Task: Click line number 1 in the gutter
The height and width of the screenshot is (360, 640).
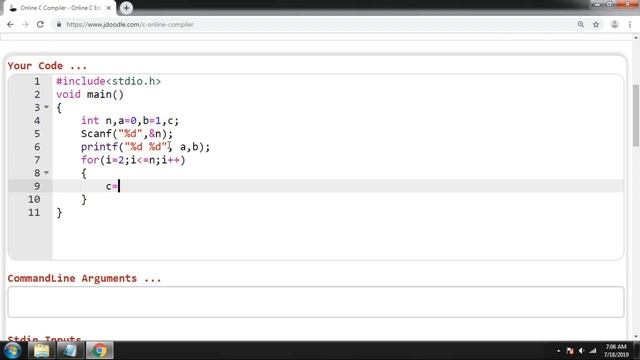Action: [37, 81]
